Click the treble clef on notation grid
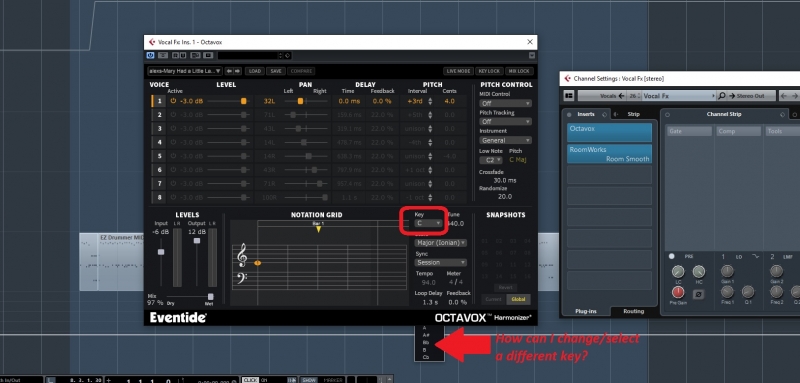The width and height of the screenshot is (800, 383). tap(242, 255)
